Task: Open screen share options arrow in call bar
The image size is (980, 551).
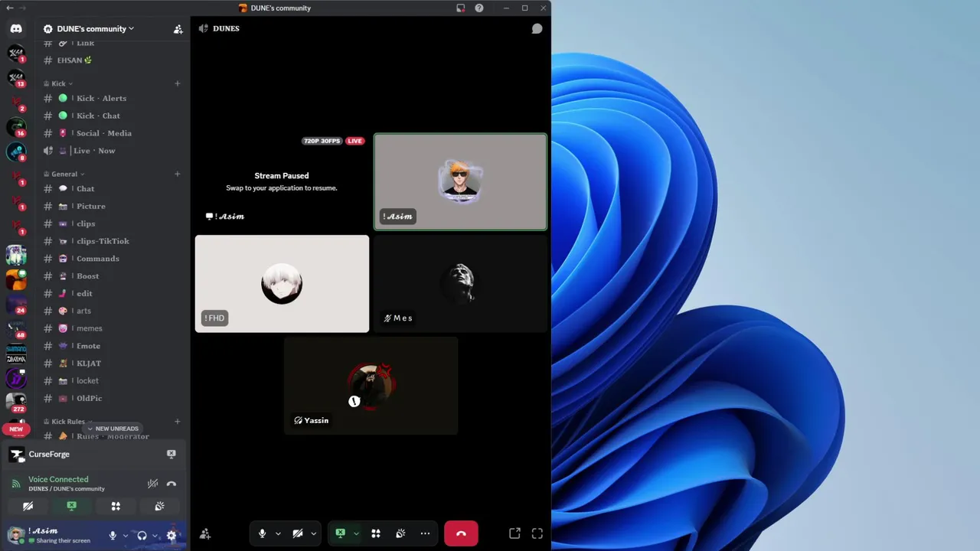Action: click(x=356, y=533)
